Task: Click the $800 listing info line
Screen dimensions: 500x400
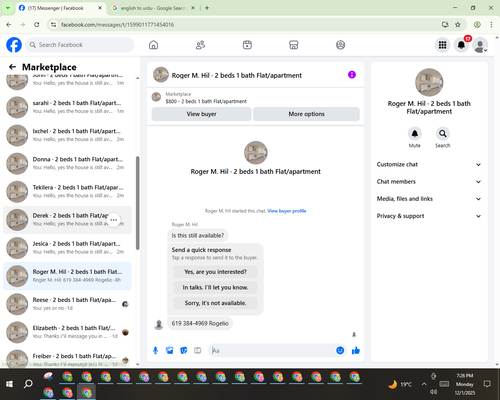Action: (206, 101)
